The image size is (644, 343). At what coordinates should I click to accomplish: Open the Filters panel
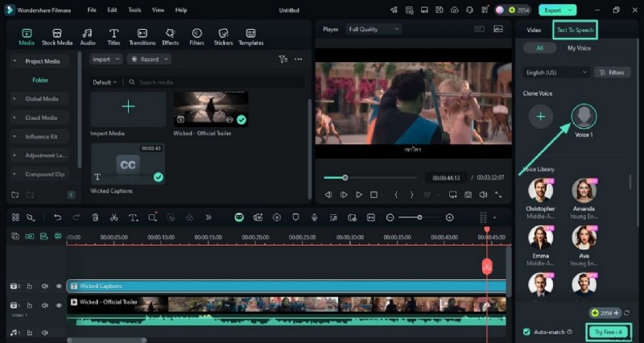pyautogui.click(x=196, y=36)
